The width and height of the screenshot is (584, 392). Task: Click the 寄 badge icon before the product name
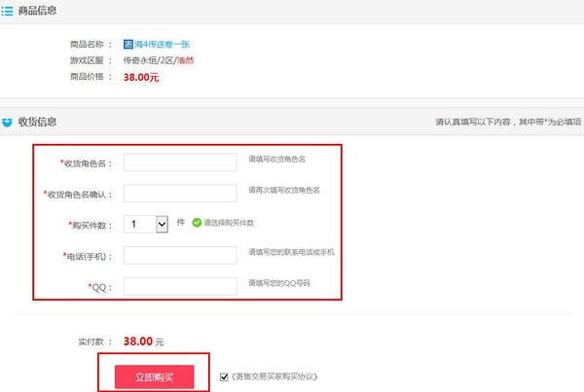128,45
